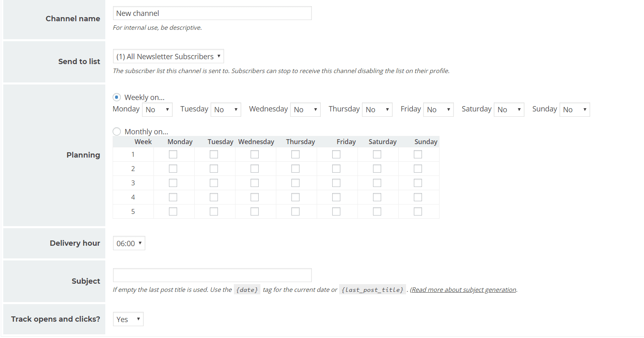Select the Weekly on... radio button
This screenshot has width=644, height=338.
pyautogui.click(x=117, y=97)
